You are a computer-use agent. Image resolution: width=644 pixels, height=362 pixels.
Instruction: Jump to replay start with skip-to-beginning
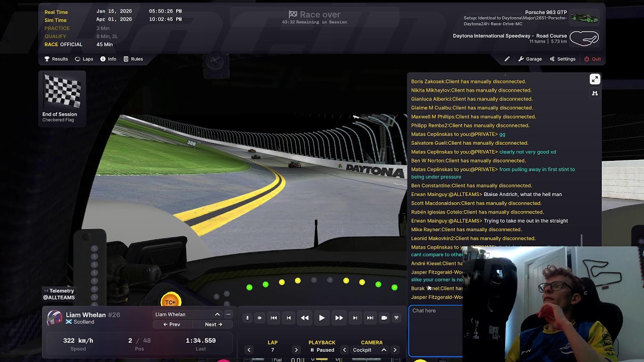274,318
